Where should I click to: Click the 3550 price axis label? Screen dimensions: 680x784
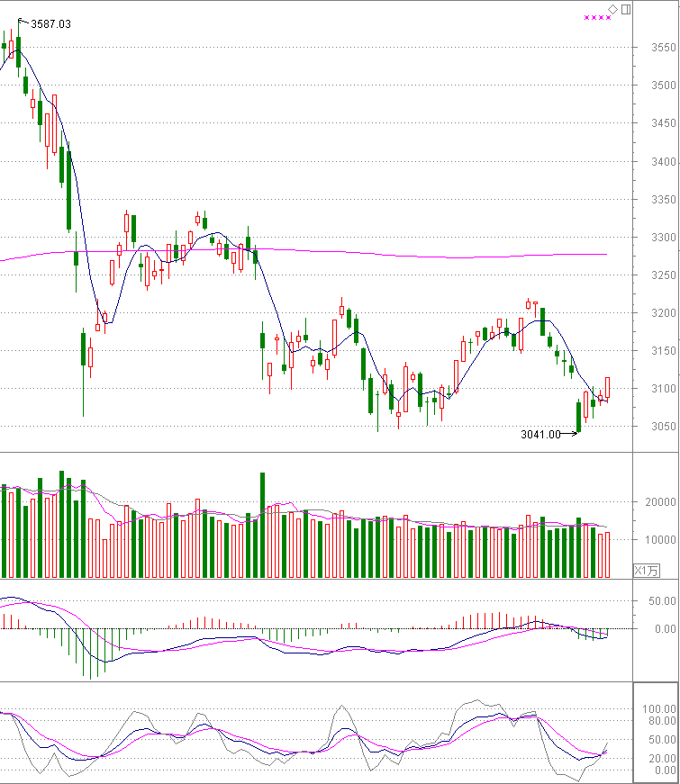665,48
